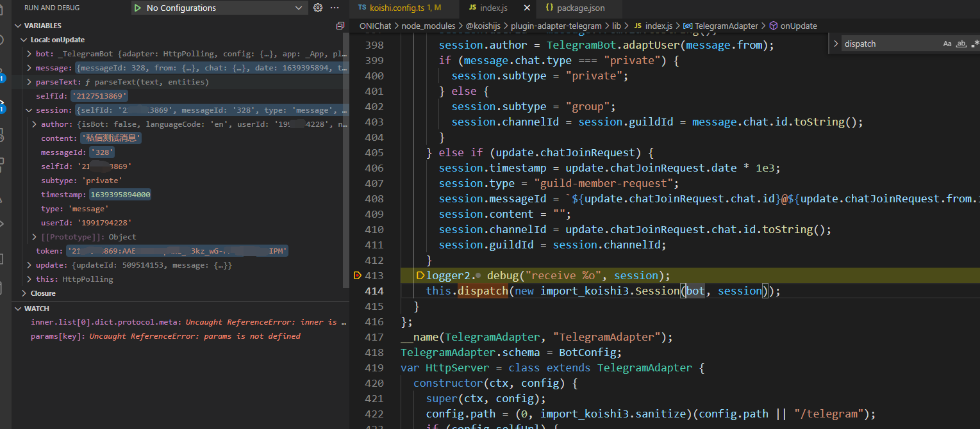Image resolution: width=980 pixels, height=429 pixels.
Task: Expand the [[Prototype]] entry
Action: coord(35,237)
